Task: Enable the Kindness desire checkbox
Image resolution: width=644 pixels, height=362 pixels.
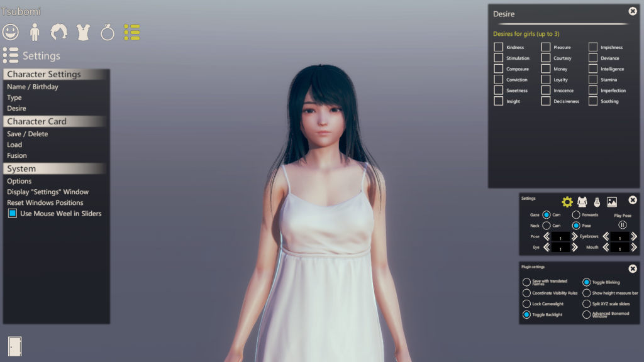Action: 499,47
